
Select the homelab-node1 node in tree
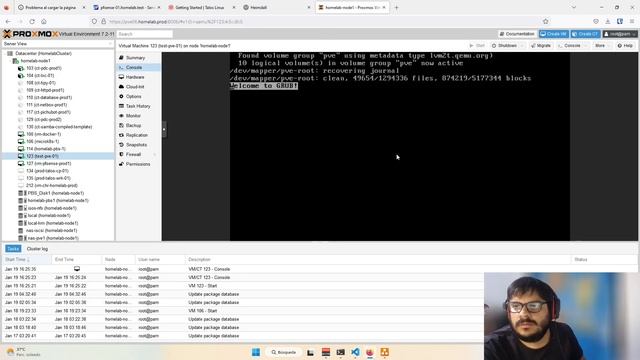(x=35, y=61)
